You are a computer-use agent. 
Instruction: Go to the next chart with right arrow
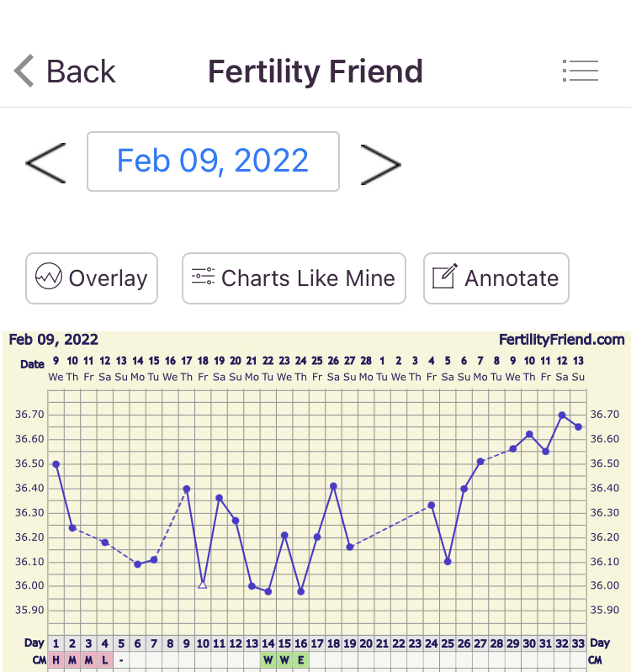pyautogui.click(x=380, y=162)
